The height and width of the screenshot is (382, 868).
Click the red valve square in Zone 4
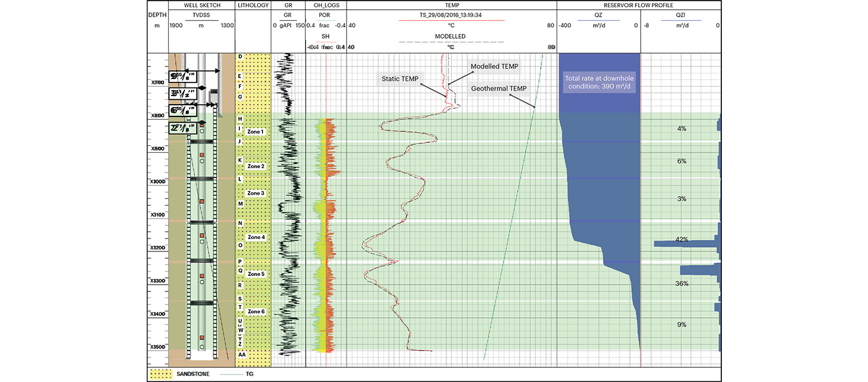(x=202, y=235)
